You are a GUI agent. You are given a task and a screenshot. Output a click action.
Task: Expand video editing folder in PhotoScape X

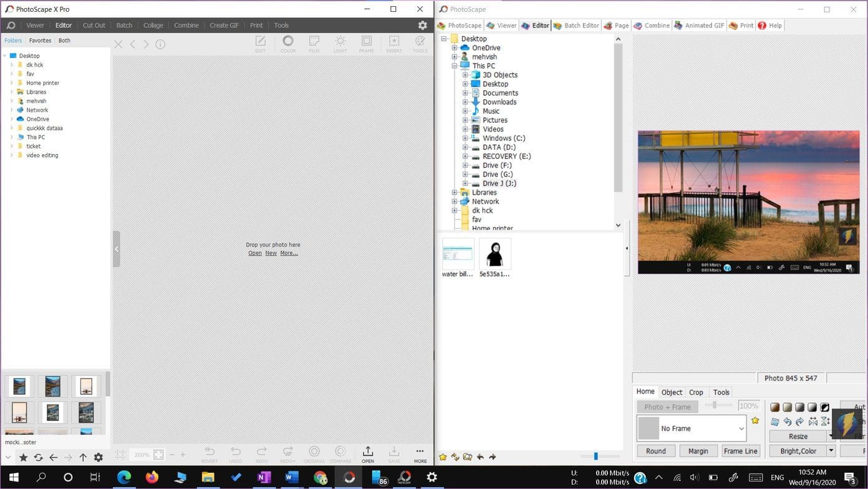11,155
